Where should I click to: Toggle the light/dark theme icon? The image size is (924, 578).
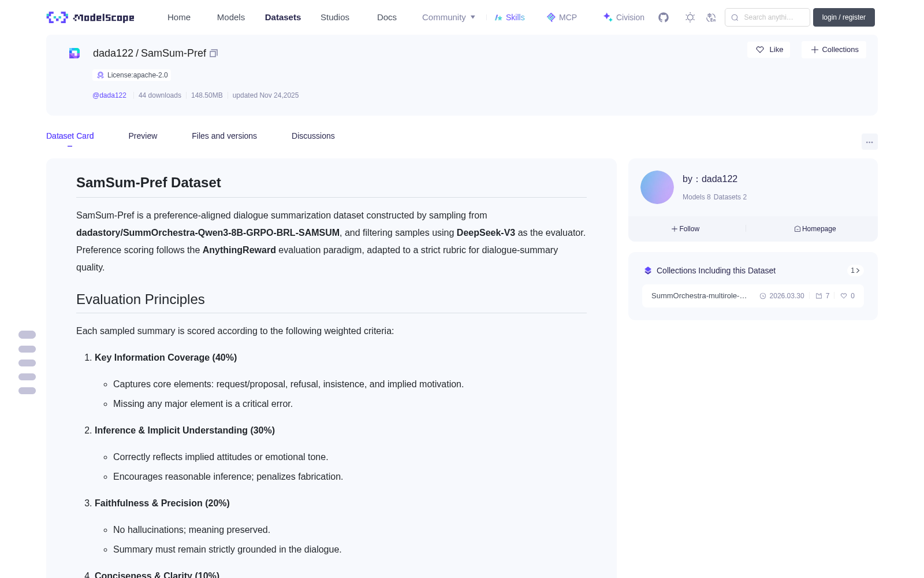690,17
